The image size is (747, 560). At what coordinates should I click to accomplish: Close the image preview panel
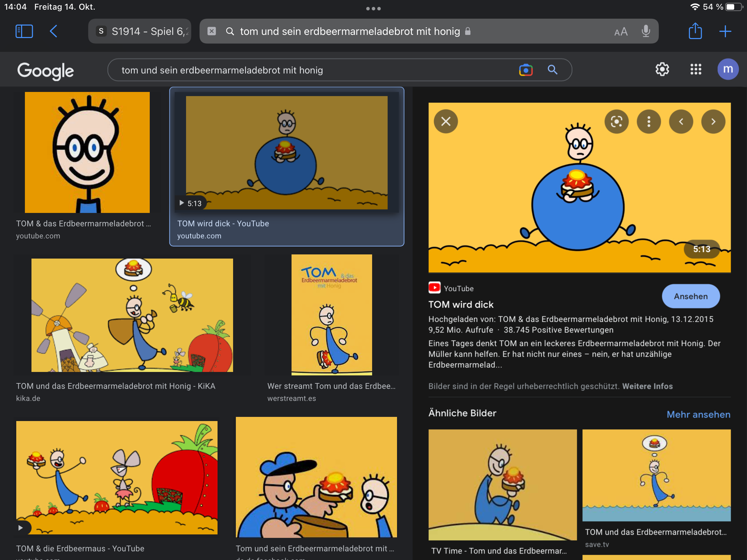[446, 121]
